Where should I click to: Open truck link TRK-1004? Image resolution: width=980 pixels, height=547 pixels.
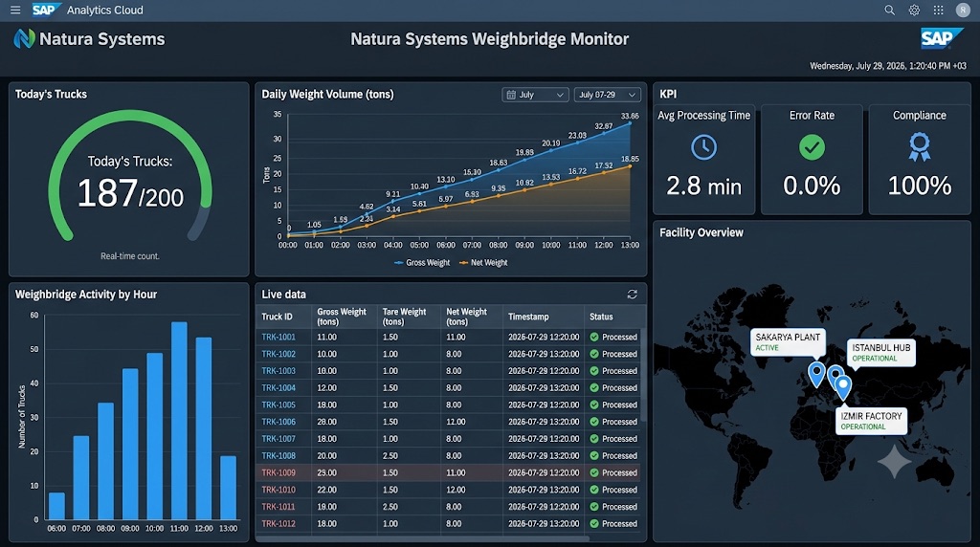(278, 387)
